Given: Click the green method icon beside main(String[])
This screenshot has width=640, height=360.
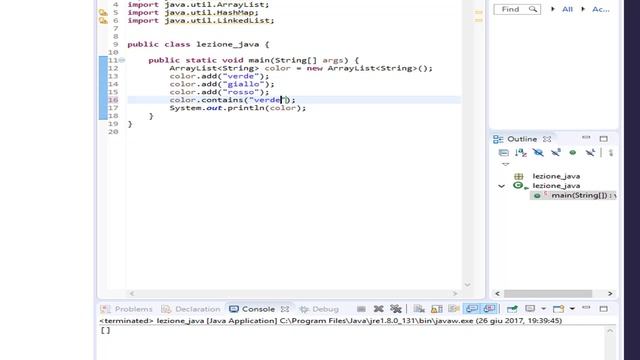Looking at the screenshot, I should point(537,196).
